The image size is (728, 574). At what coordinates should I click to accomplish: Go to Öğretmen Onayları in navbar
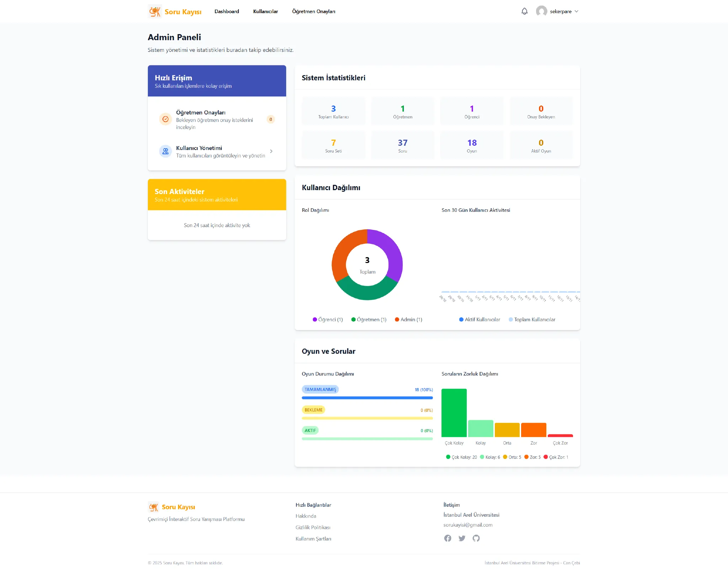314,11
